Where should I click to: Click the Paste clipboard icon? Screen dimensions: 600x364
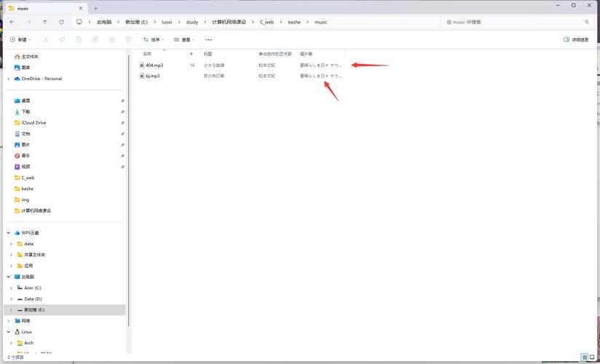tap(79, 39)
